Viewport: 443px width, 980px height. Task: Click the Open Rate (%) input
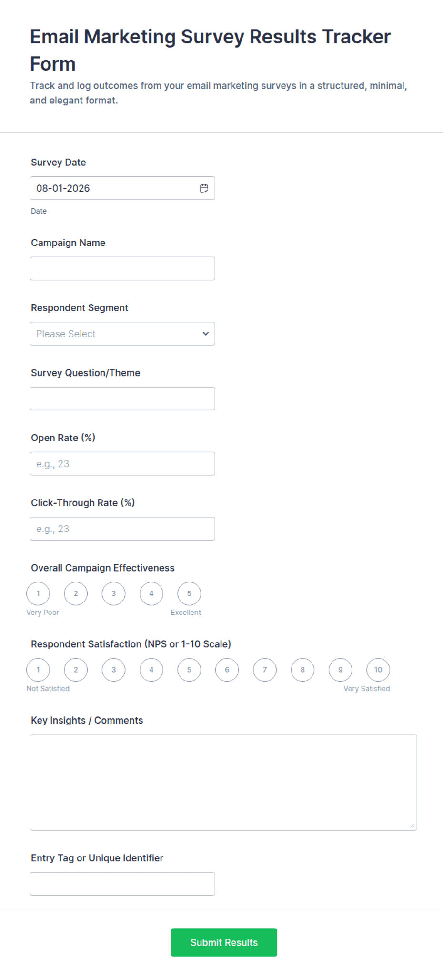pyautogui.click(x=122, y=464)
